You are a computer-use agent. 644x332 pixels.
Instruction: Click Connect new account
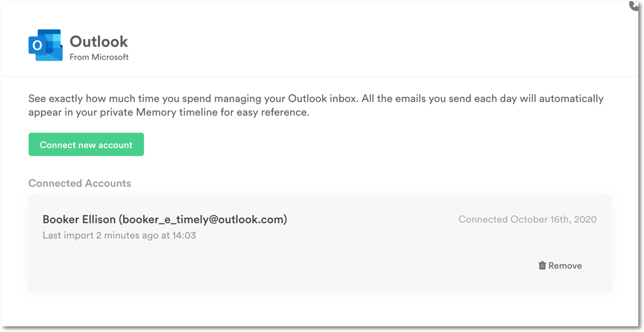pyautogui.click(x=86, y=144)
